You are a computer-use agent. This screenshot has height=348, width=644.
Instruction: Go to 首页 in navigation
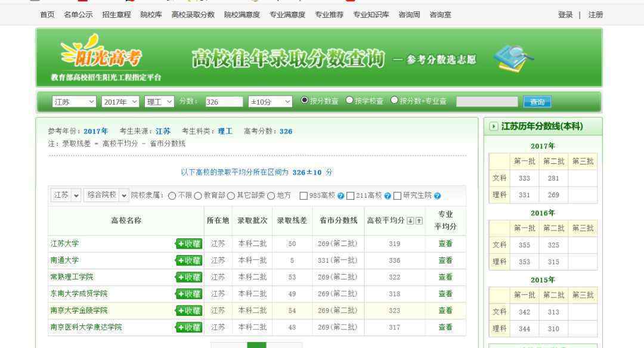[x=47, y=15]
